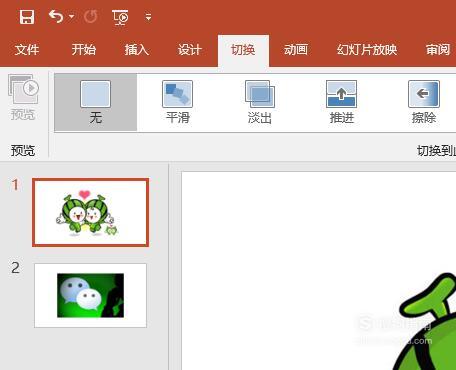Apply the 平滑 morph transition

178,102
